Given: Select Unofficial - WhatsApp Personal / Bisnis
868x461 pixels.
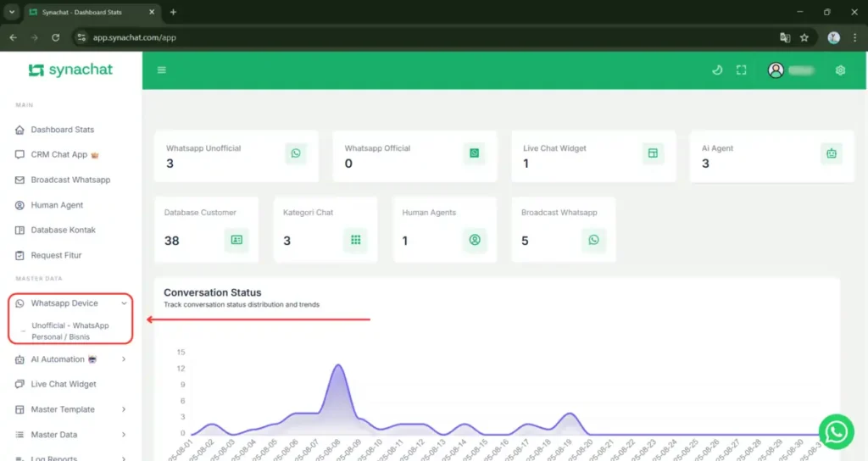Looking at the screenshot, I should (x=70, y=331).
